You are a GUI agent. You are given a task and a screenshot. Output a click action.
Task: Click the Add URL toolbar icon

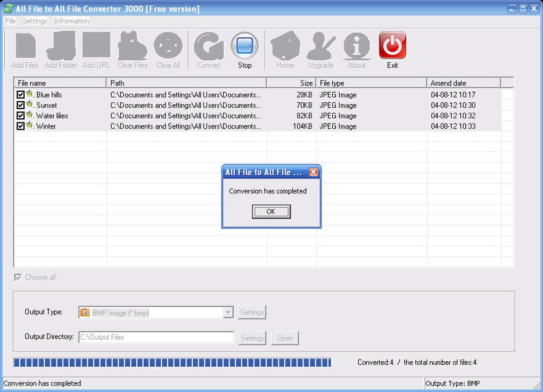click(x=96, y=45)
